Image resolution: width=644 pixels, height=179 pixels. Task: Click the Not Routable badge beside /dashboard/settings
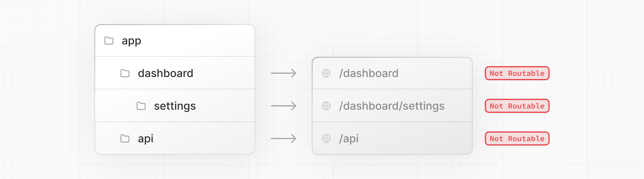tap(517, 106)
